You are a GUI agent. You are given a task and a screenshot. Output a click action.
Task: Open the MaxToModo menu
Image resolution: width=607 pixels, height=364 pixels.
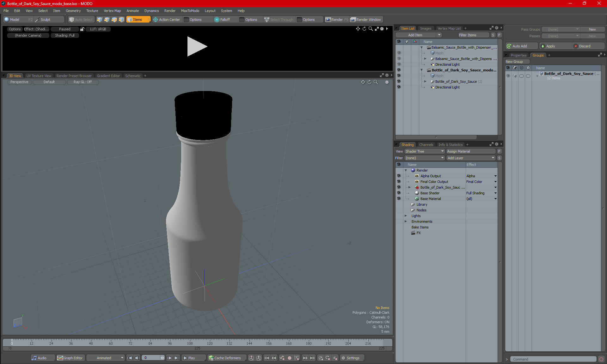tap(190, 11)
